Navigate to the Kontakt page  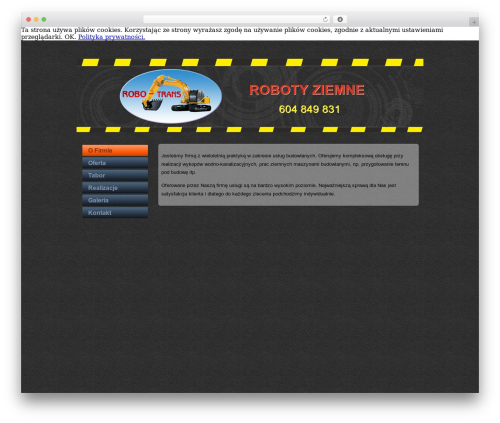tap(115, 213)
